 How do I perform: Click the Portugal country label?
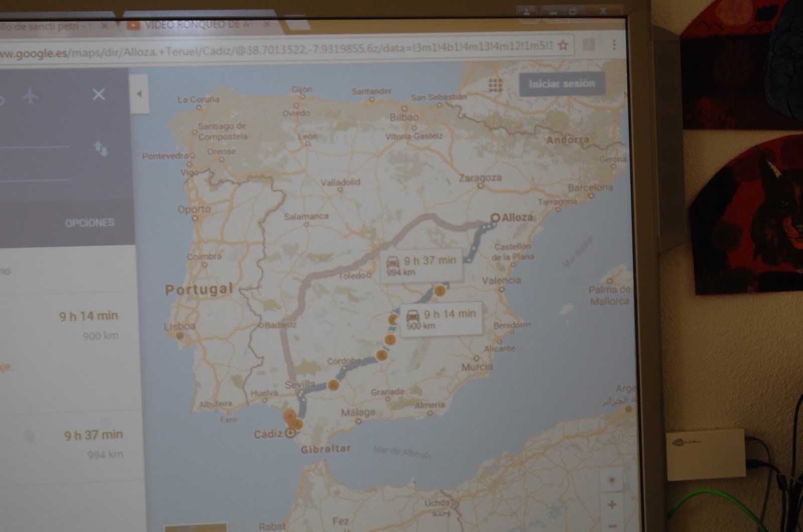pos(199,289)
